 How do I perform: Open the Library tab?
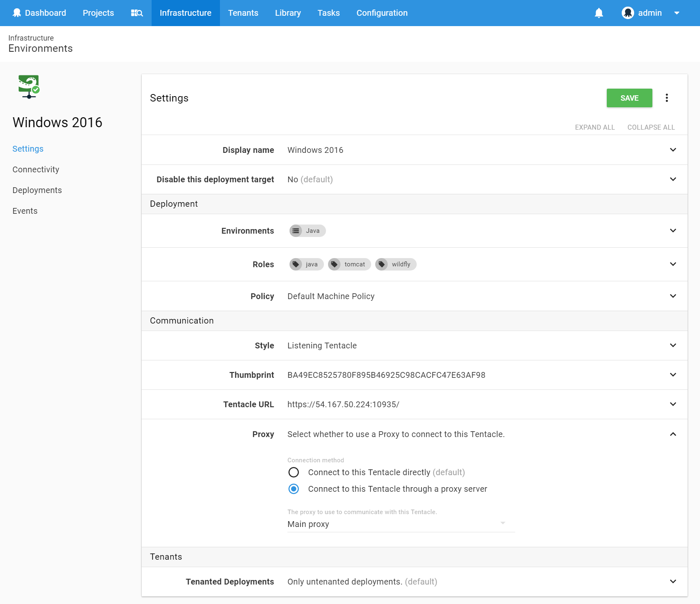pos(288,13)
